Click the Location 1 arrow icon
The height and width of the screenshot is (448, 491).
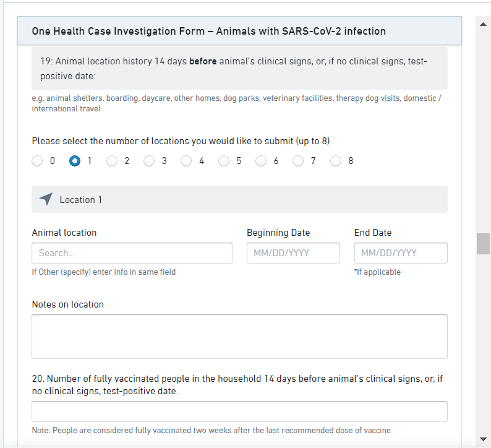pos(46,199)
